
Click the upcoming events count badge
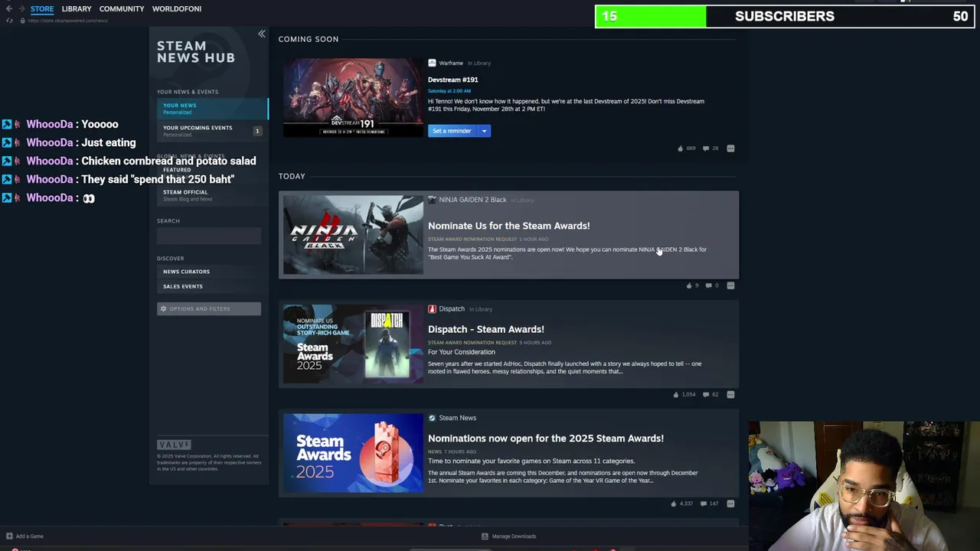(x=257, y=131)
